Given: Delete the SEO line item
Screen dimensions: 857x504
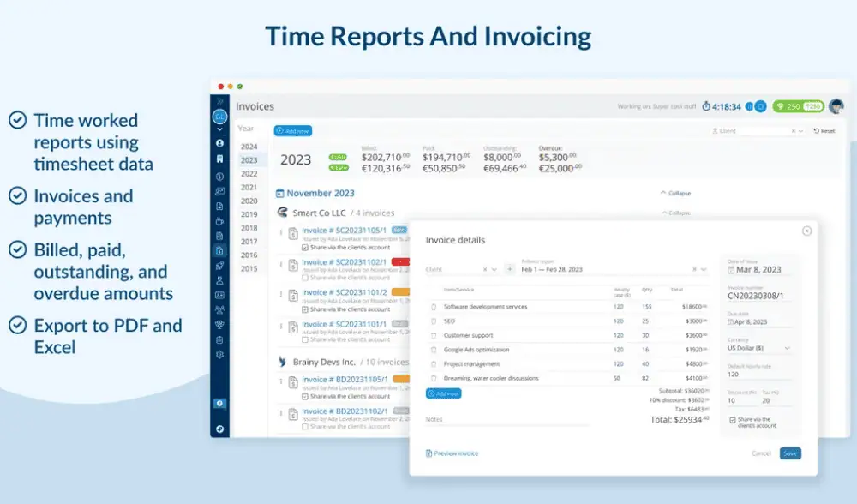Looking at the screenshot, I should [x=433, y=321].
